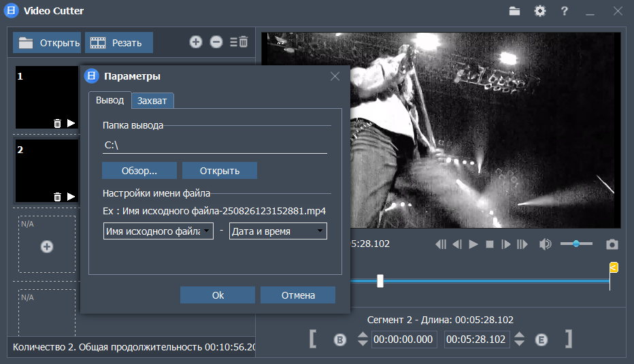Image resolution: width=634 pixels, height=364 pixels.
Task: Add a new segment in the first N/A slot
Action: tap(47, 246)
